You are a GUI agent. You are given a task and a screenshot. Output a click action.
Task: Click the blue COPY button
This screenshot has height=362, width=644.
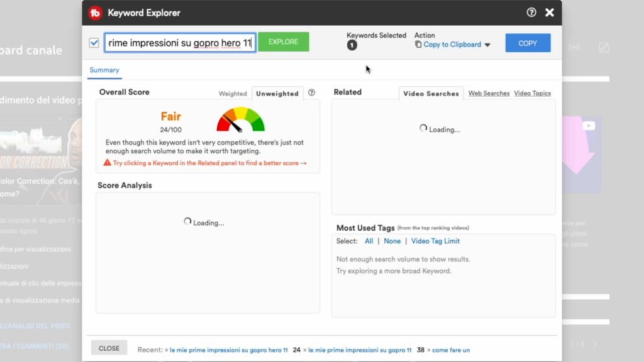click(x=528, y=43)
